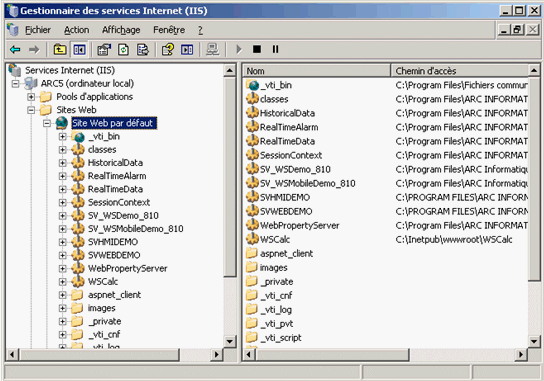Screen dimensions: 544x381
Task: Click the images folder icon in right list
Action: (x=252, y=267)
